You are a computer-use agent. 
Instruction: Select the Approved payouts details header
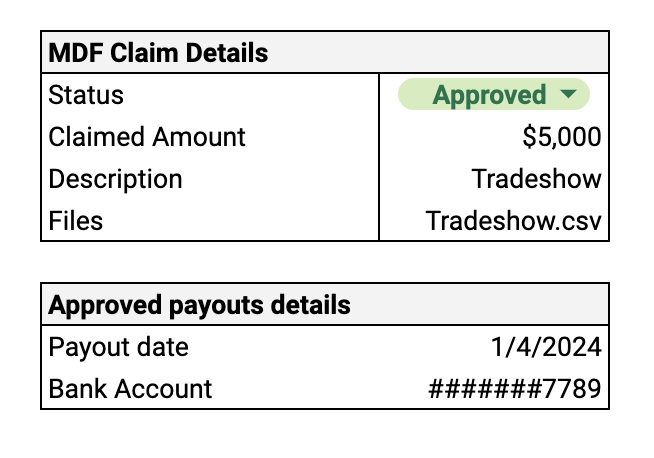(x=325, y=304)
